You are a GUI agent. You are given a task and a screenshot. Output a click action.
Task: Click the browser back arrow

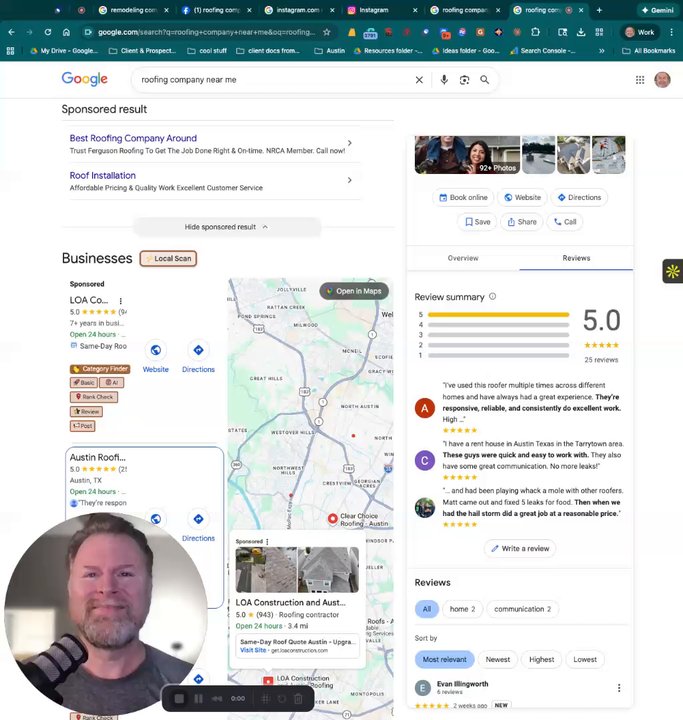click(x=11, y=32)
